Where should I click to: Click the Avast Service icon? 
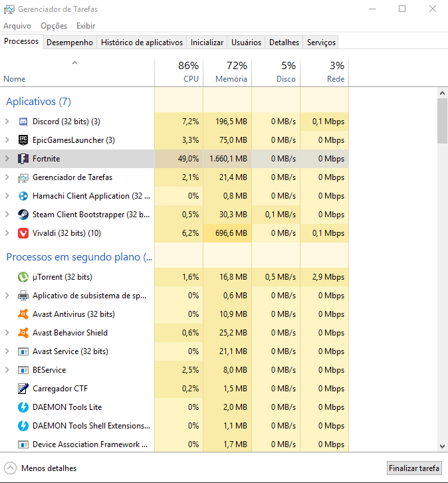(x=23, y=351)
